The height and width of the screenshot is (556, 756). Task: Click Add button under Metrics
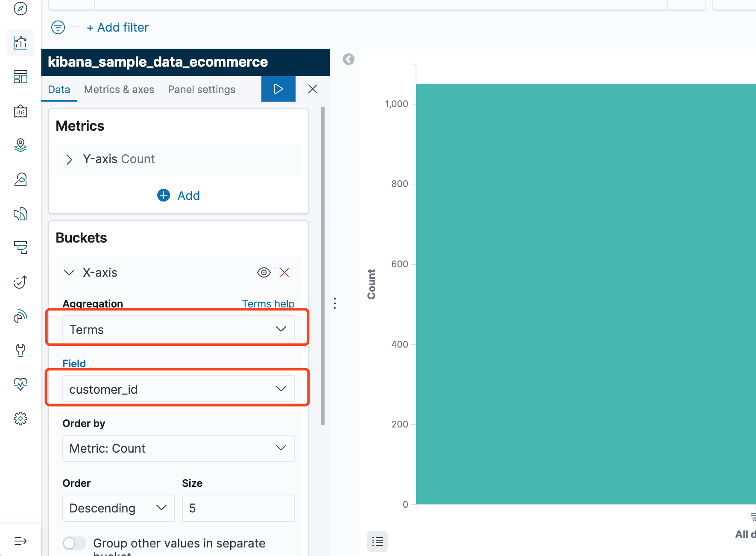coord(179,196)
